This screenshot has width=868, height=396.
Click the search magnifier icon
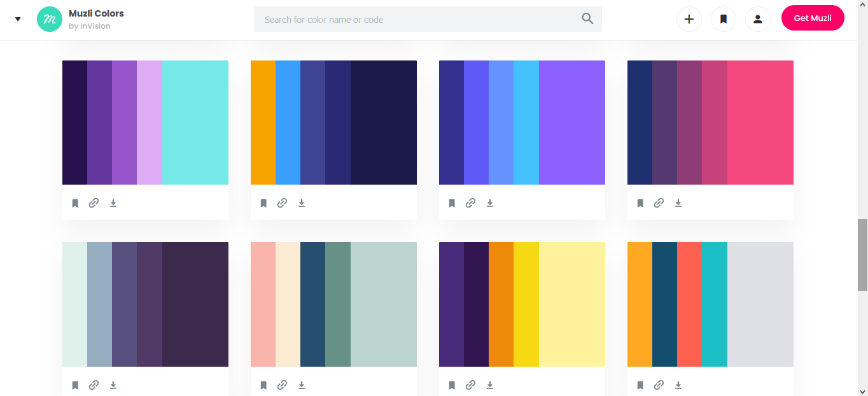point(587,19)
